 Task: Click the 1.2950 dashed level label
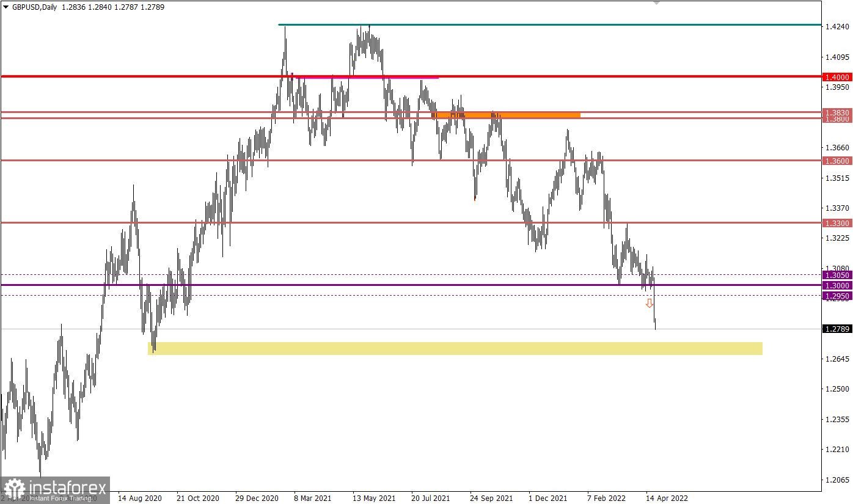(x=837, y=296)
